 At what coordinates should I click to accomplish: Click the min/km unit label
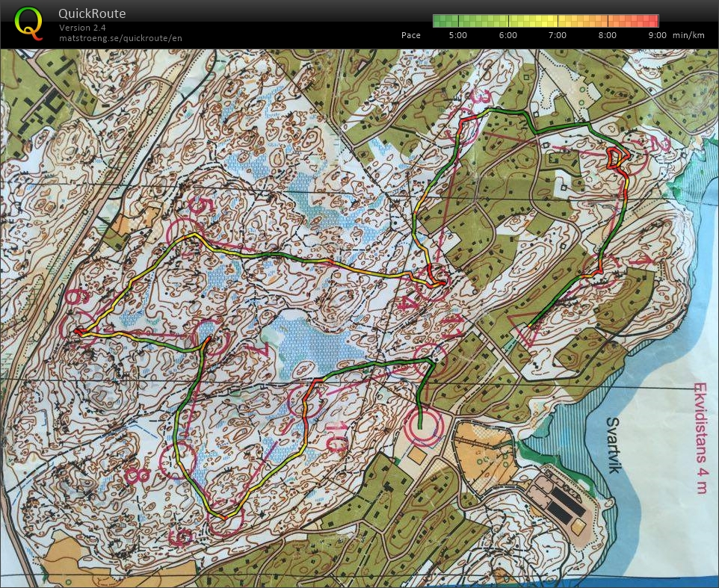[x=688, y=35]
